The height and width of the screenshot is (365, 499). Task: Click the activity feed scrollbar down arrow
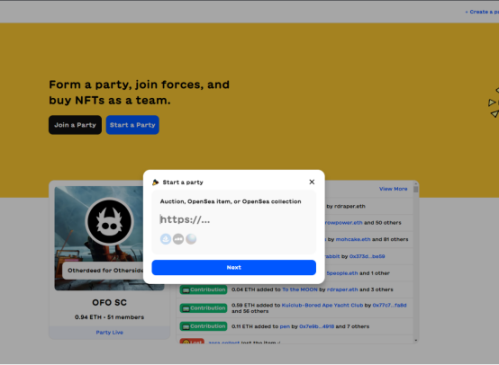416,340
